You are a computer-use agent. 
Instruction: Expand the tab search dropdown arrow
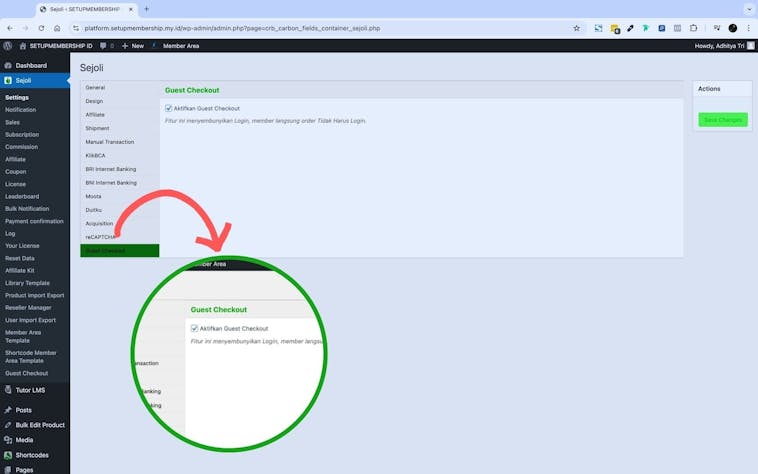click(748, 9)
